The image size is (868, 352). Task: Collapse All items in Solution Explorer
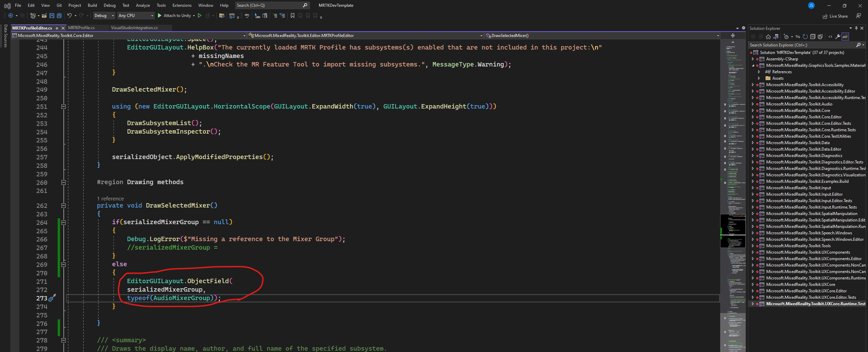coord(813,37)
